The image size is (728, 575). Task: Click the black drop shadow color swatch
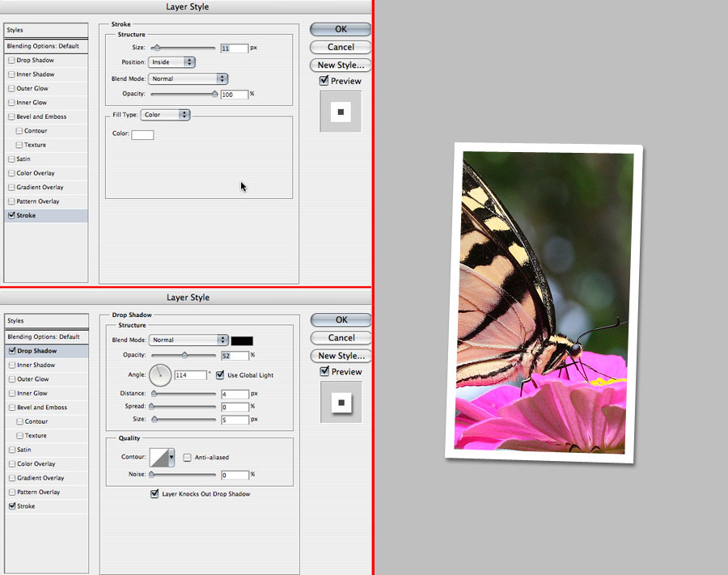242,340
